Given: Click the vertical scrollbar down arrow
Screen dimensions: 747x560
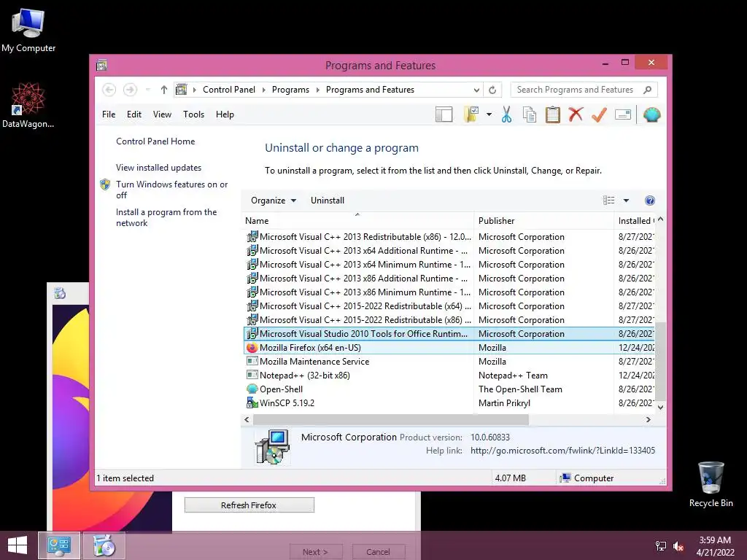Looking at the screenshot, I should pos(660,407).
